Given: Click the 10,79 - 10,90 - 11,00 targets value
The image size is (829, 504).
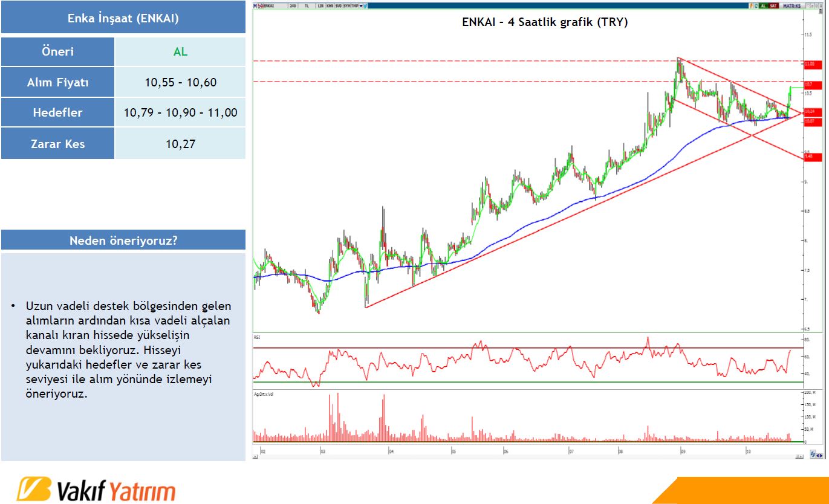Looking at the screenshot, I should pyautogui.click(x=180, y=112).
